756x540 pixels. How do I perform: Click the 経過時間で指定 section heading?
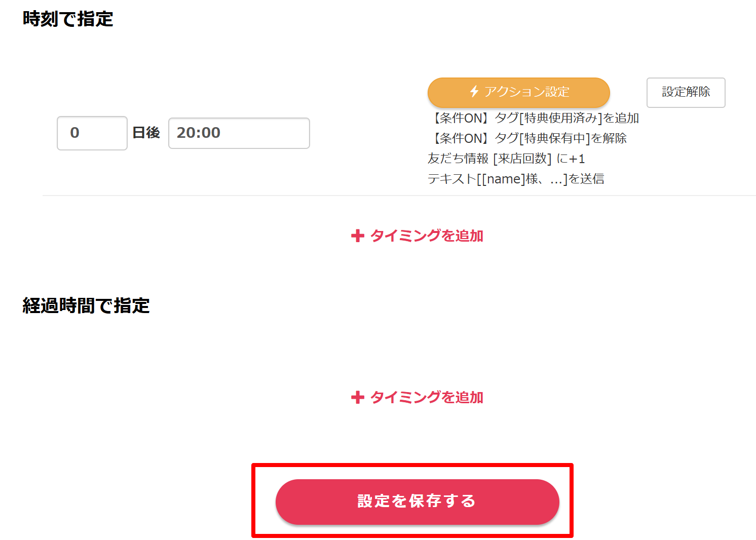(x=85, y=304)
